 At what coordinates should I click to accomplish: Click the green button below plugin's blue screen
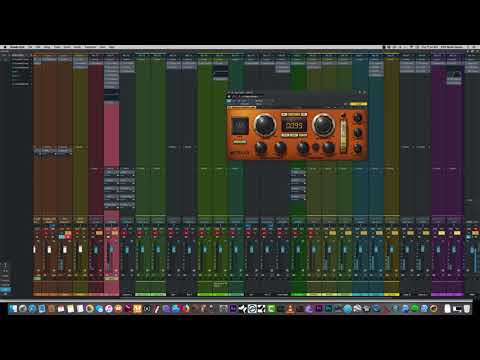pos(240,142)
